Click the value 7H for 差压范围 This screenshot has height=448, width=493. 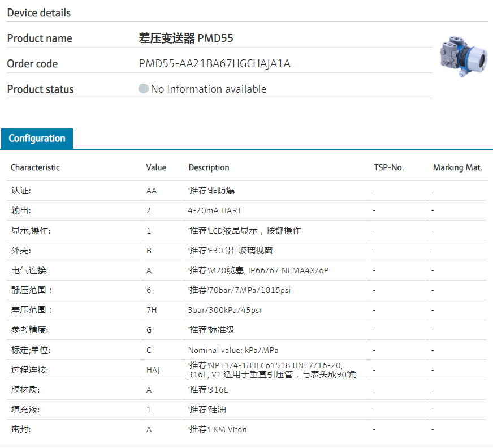click(x=151, y=310)
